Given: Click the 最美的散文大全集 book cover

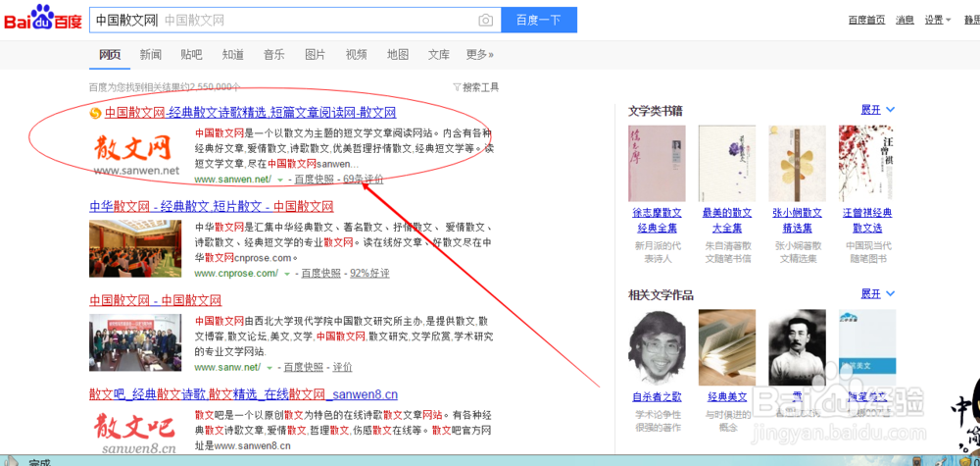Looking at the screenshot, I should 727,163.
